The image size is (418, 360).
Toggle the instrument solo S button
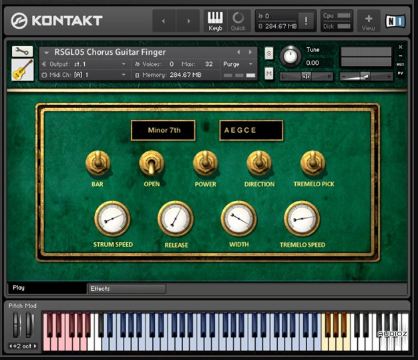pyautogui.click(x=269, y=53)
